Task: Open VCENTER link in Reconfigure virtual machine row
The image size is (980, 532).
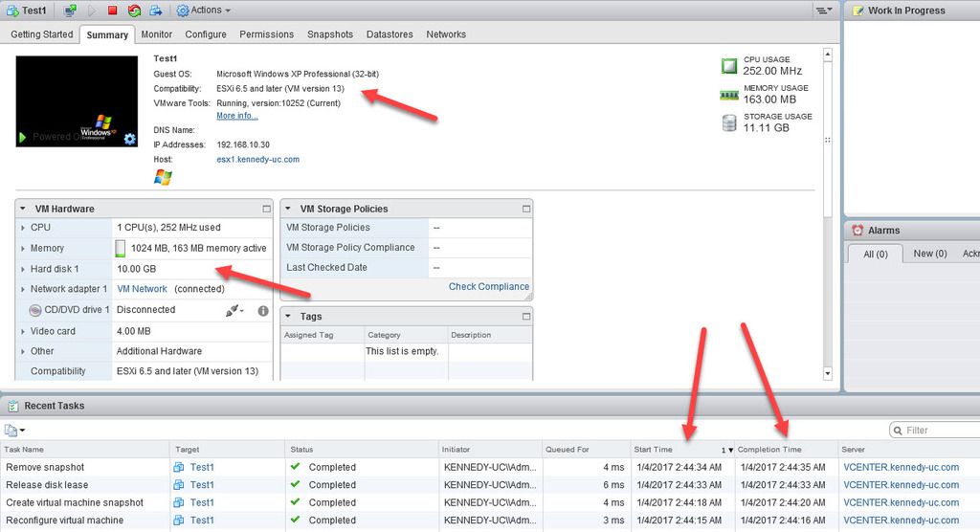Action: 901,521
